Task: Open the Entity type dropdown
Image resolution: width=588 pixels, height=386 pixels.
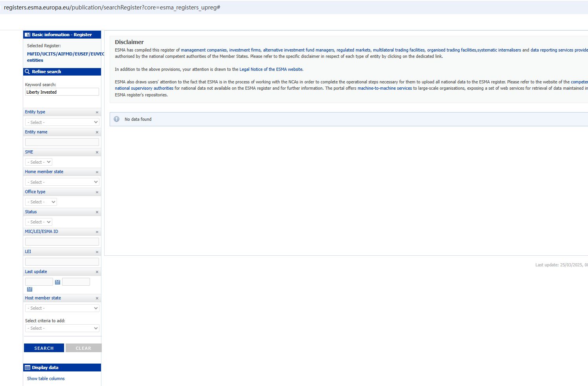Action: click(x=62, y=122)
